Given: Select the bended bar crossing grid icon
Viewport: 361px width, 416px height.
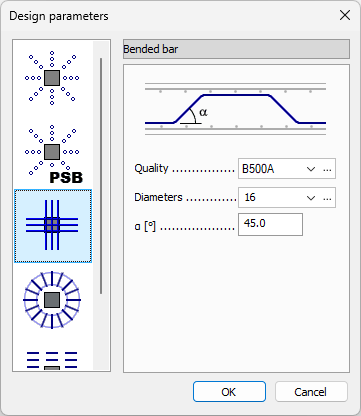Looking at the screenshot, I should (x=53, y=226).
